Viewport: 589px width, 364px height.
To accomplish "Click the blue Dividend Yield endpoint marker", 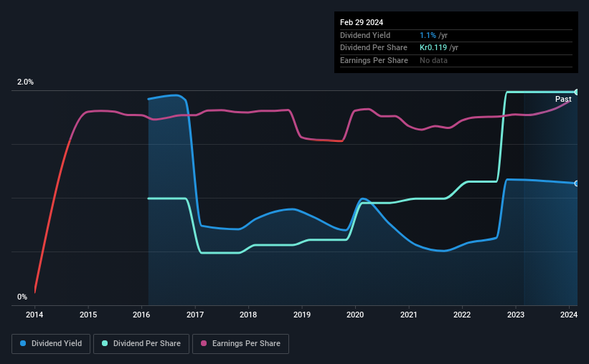I will [x=577, y=183].
